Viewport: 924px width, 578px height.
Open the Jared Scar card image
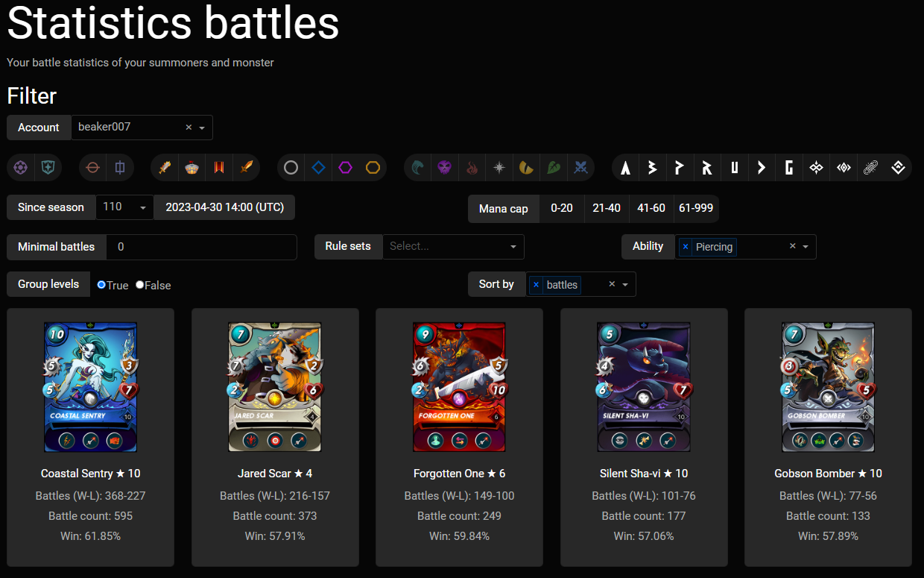point(275,387)
